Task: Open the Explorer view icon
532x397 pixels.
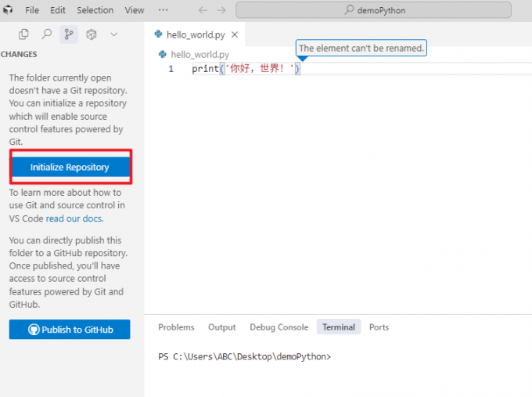Action: pyautogui.click(x=23, y=34)
